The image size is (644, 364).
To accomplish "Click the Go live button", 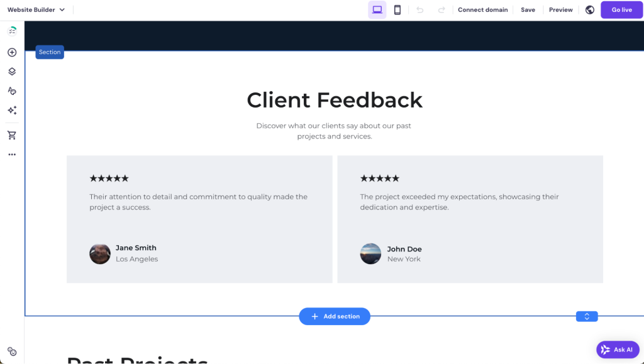I will coord(621,9).
